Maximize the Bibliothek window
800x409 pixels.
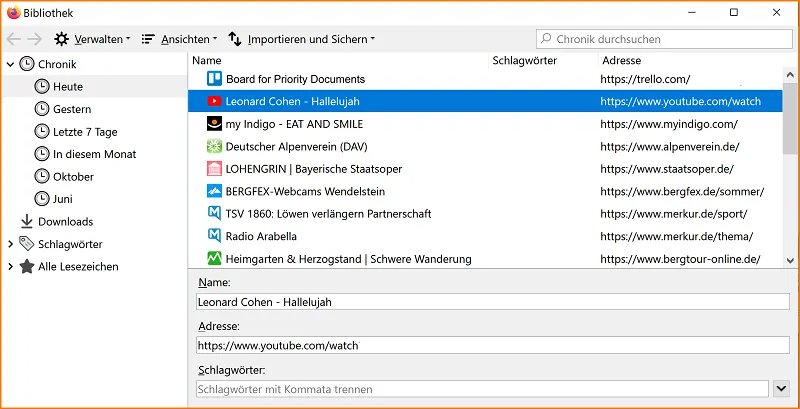click(734, 13)
